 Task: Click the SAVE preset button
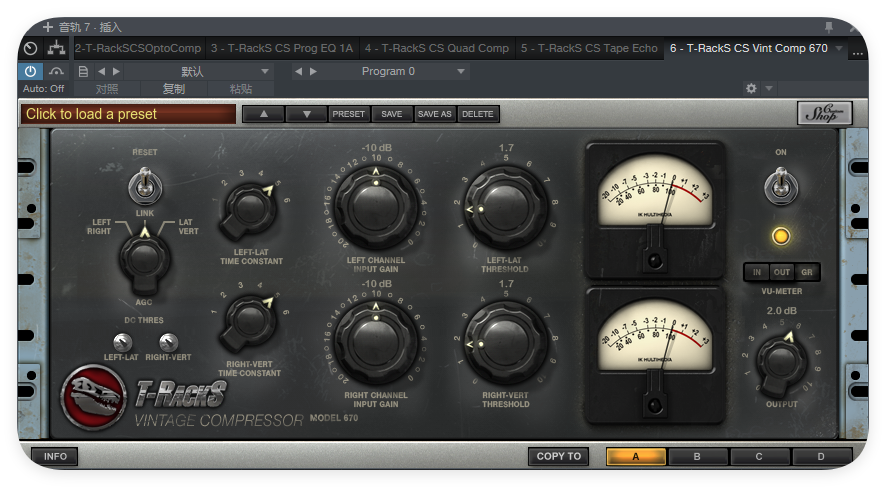coord(392,114)
